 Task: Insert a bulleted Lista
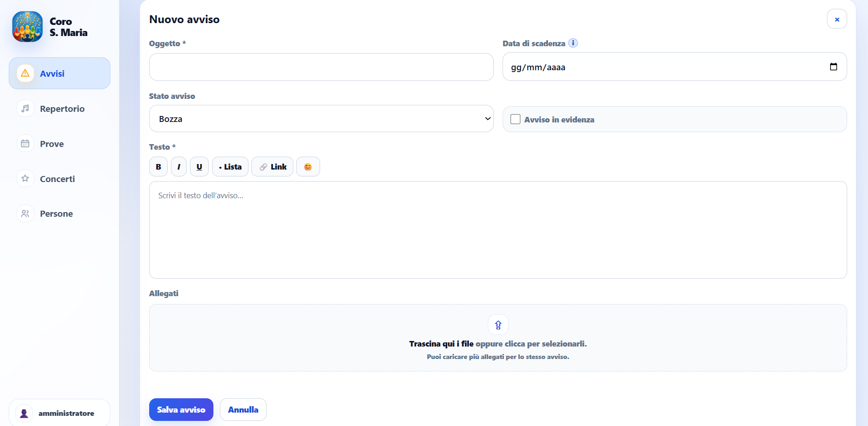coord(230,167)
